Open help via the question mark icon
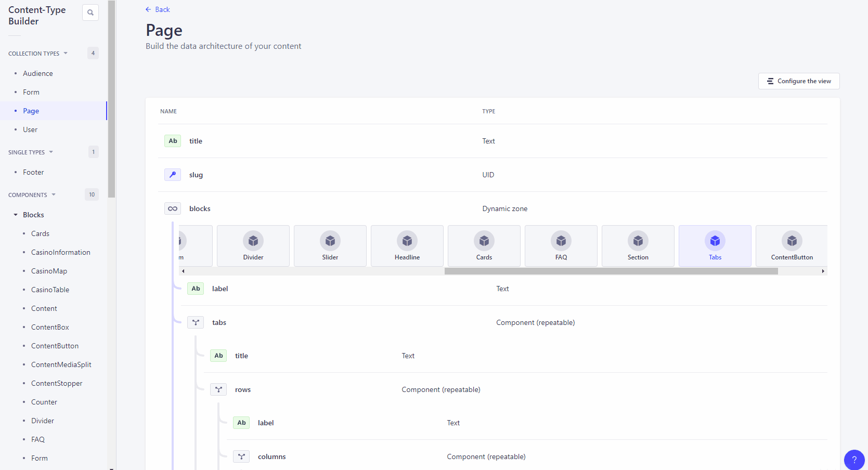This screenshot has width=868, height=470. [853, 460]
